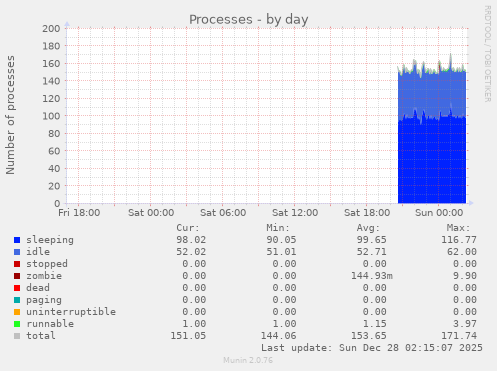This screenshot has height=371, width=497.
Task: Click the 'total' legend label
Action: coord(41,336)
